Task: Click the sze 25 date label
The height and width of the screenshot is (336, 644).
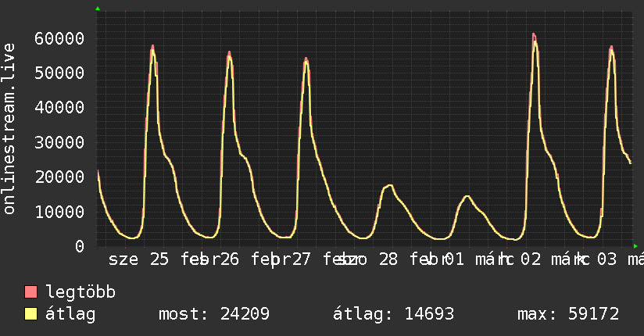Action: coord(139,259)
